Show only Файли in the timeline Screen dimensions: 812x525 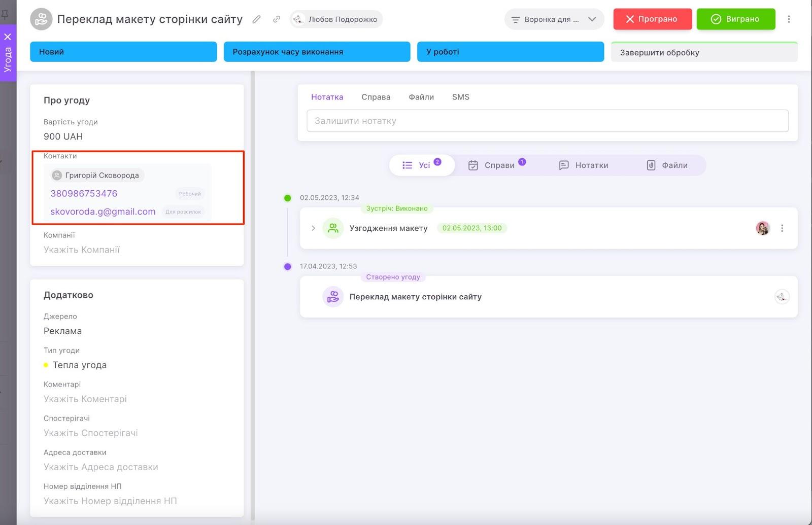point(667,165)
